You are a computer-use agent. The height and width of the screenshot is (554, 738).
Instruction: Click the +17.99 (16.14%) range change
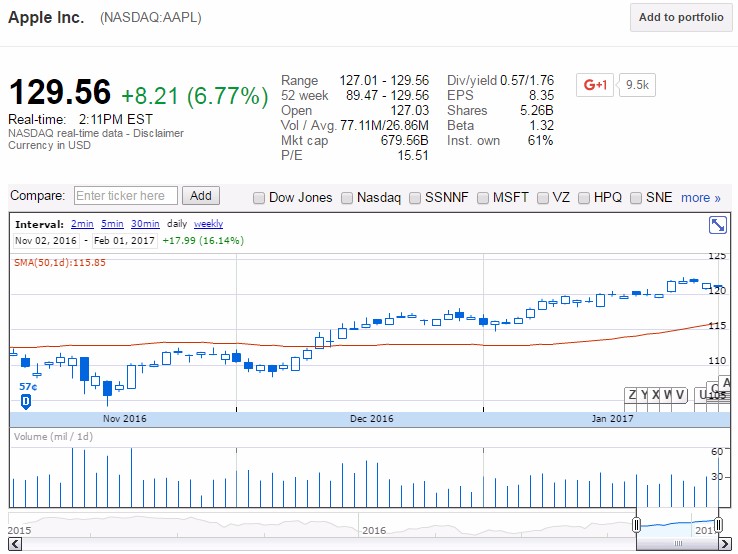pos(203,241)
